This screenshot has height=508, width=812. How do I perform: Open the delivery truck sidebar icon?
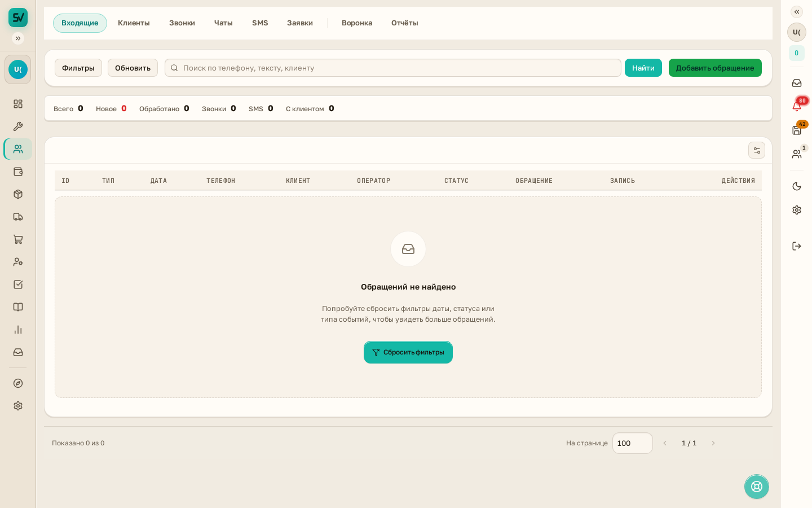click(18, 217)
